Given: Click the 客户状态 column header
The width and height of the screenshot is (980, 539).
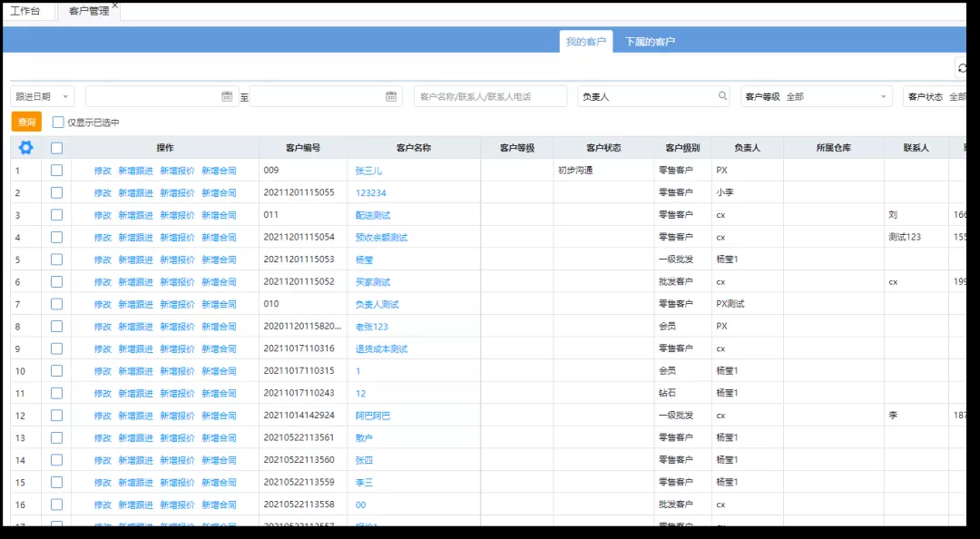Looking at the screenshot, I should pyautogui.click(x=603, y=148).
